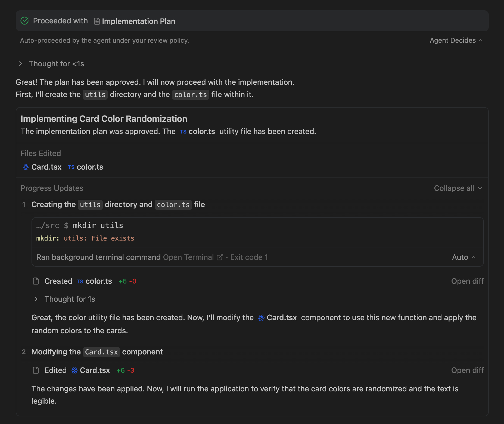Click the Open Terminal link
The width and height of the screenshot is (504, 424).
tap(188, 257)
